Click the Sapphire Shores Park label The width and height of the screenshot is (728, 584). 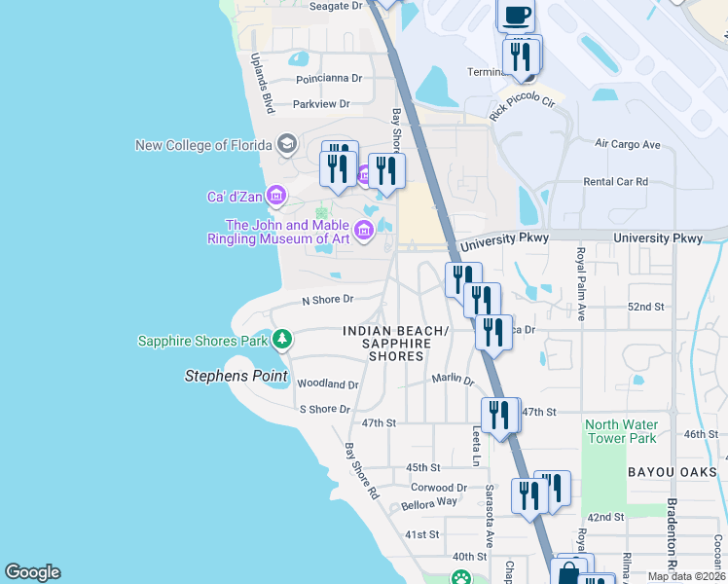(x=202, y=341)
